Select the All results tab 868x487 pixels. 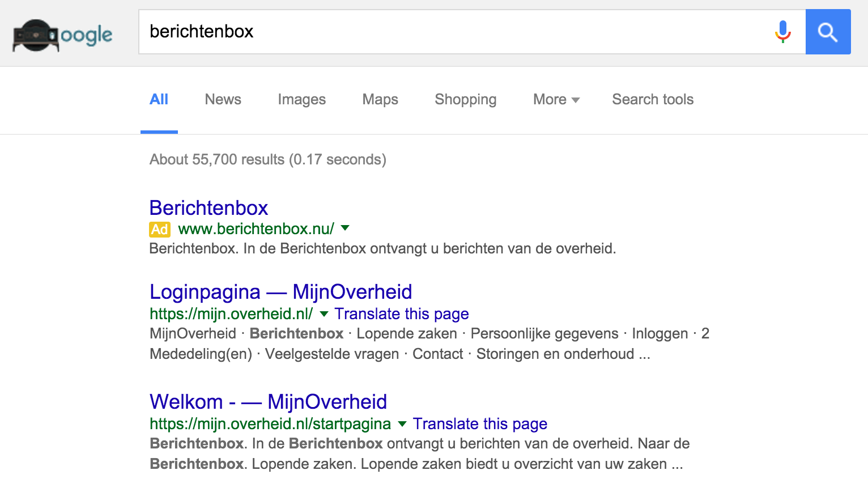click(x=159, y=99)
